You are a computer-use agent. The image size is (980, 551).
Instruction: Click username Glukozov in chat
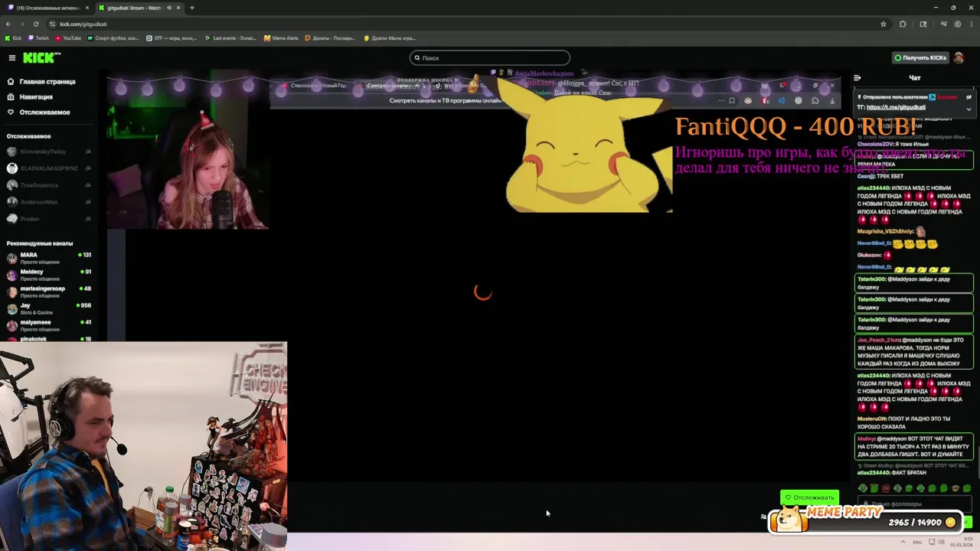pyautogui.click(x=870, y=255)
